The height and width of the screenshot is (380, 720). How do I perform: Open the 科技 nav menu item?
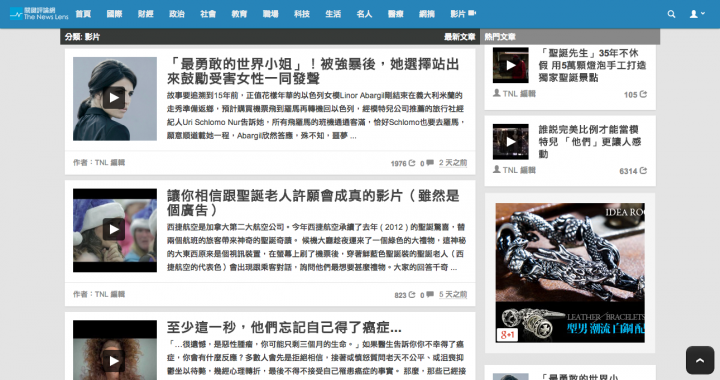(302, 14)
